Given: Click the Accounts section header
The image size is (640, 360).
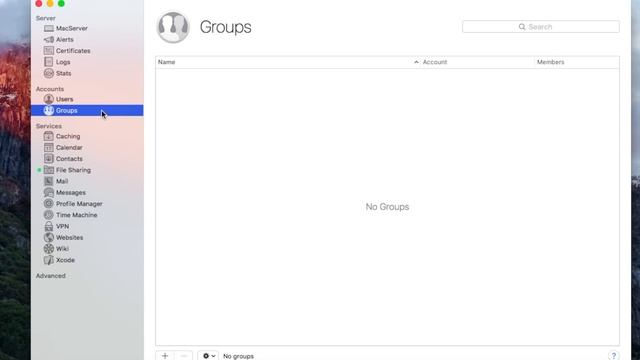Looking at the screenshot, I should coord(50,89).
